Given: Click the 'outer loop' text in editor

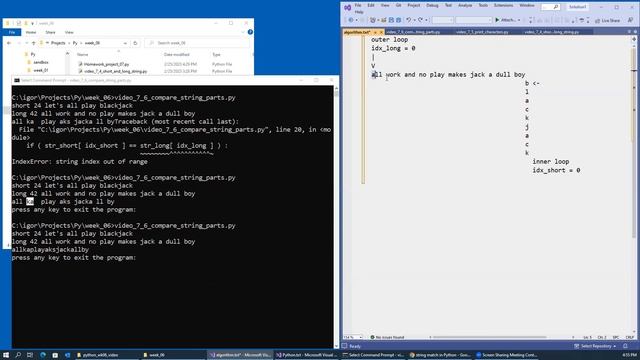Looking at the screenshot, I should point(389,40).
